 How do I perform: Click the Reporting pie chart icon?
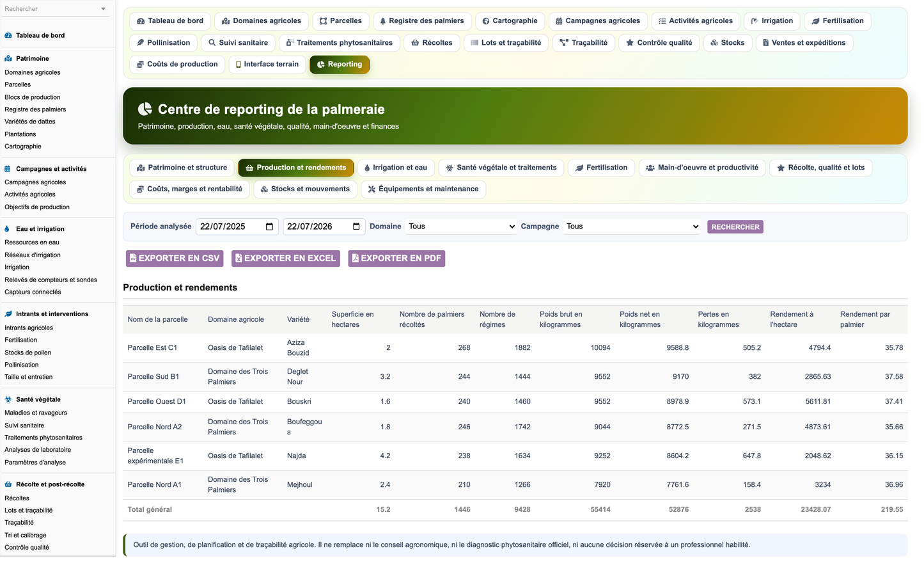pyautogui.click(x=321, y=65)
